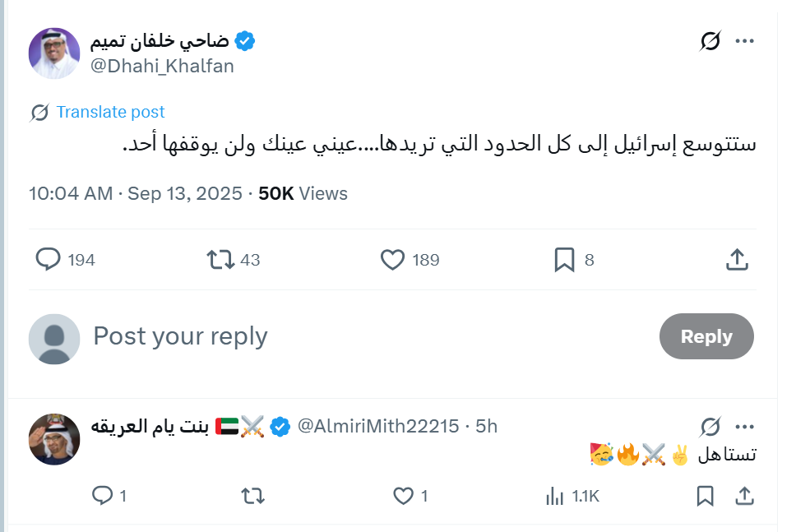Click the reply icon with 194 comments
Screen dimensions: 796x532
49,259
